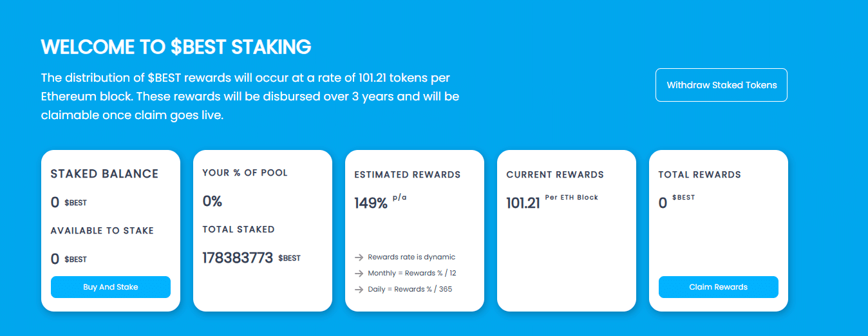Screen dimensions: 868x336
Task: Select the Welcome to $BEST Staking heading
Action: 176,47
